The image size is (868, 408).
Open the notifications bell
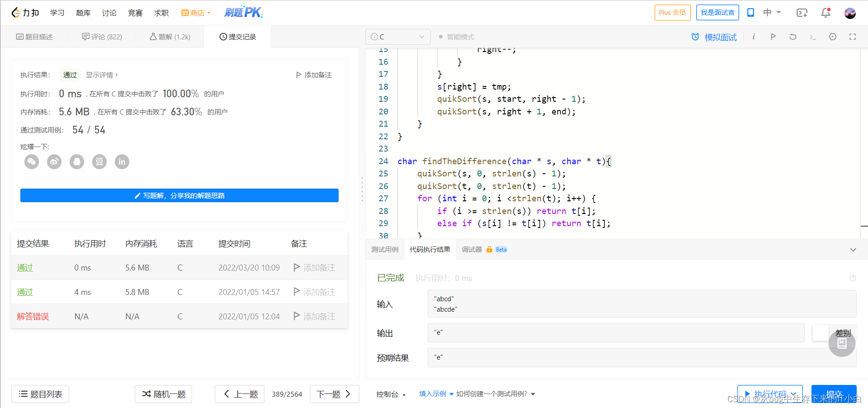pos(826,13)
